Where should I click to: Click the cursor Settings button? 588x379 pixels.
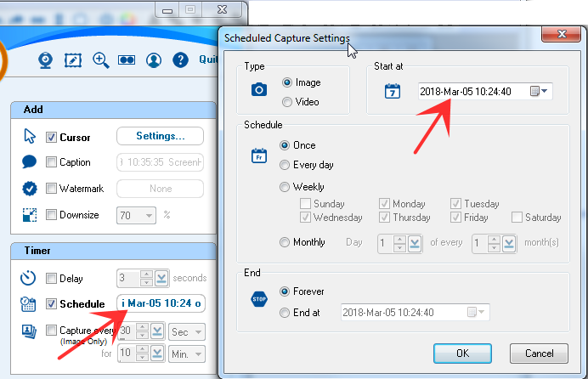[160, 136]
